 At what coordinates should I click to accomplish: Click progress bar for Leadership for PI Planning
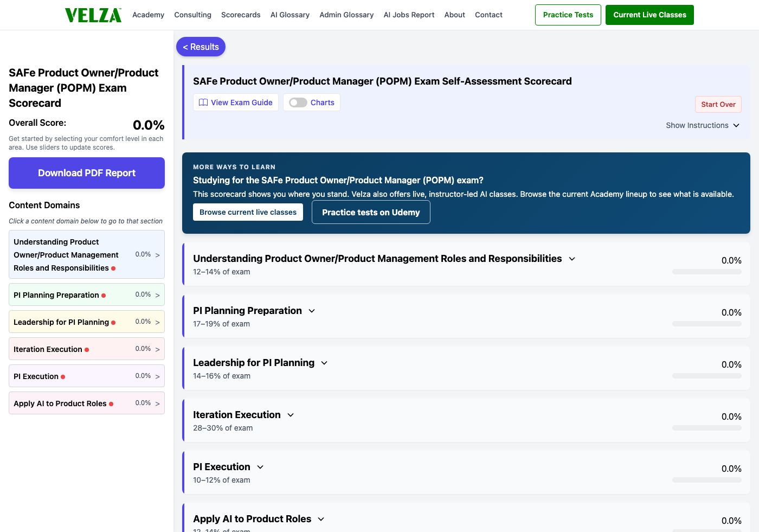point(707,376)
